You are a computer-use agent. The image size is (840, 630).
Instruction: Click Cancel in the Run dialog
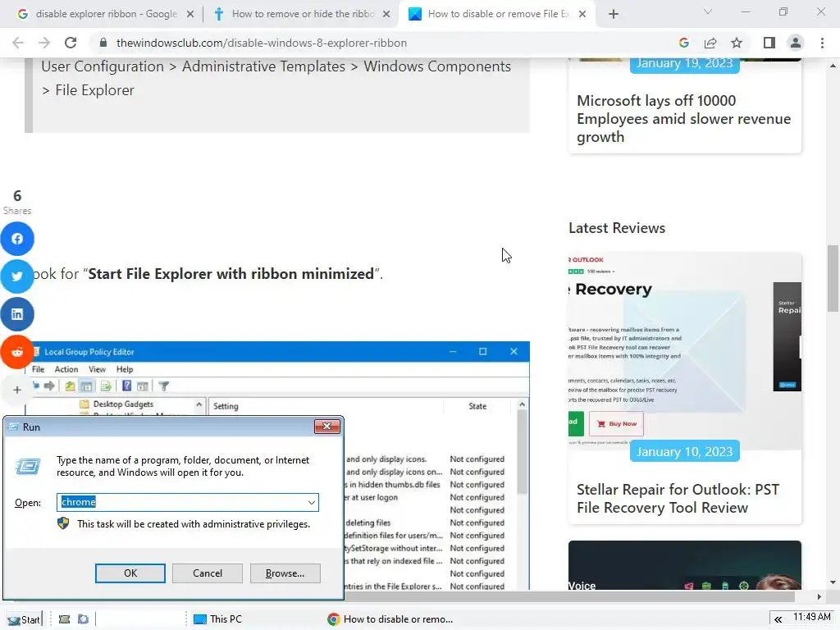point(208,573)
